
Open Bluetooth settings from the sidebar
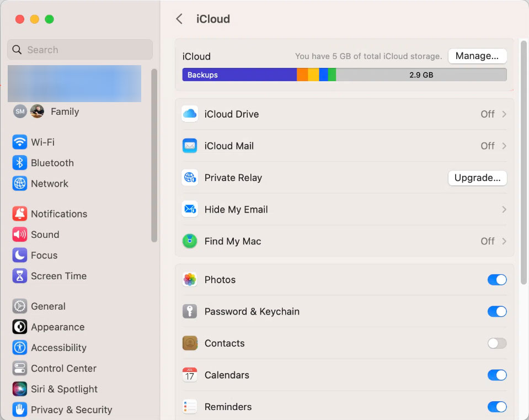pyautogui.click(x=19, y=163)
